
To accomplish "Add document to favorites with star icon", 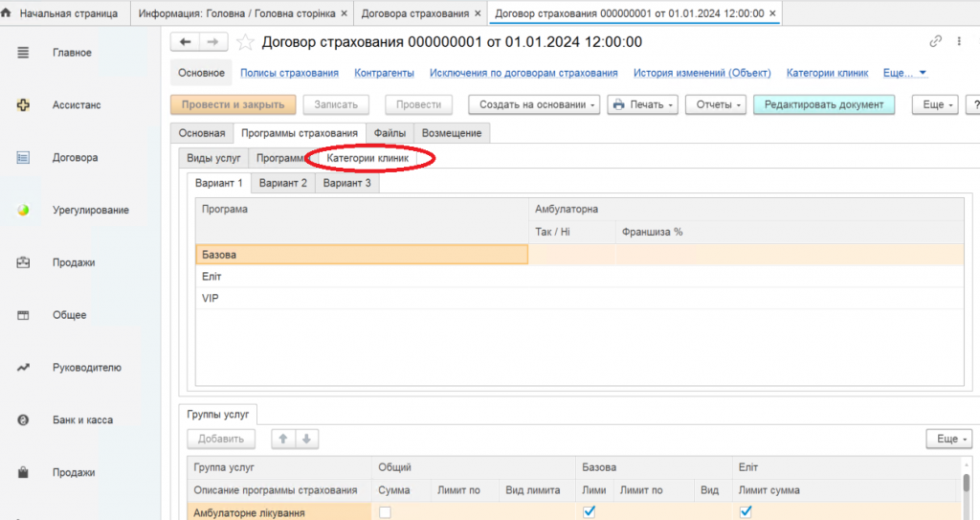I will (x=246, y=42).
